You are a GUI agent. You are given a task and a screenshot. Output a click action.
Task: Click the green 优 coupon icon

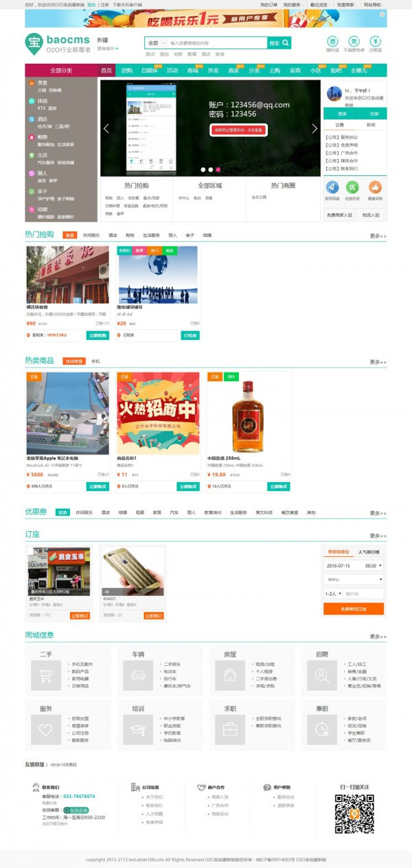[353, 187]
